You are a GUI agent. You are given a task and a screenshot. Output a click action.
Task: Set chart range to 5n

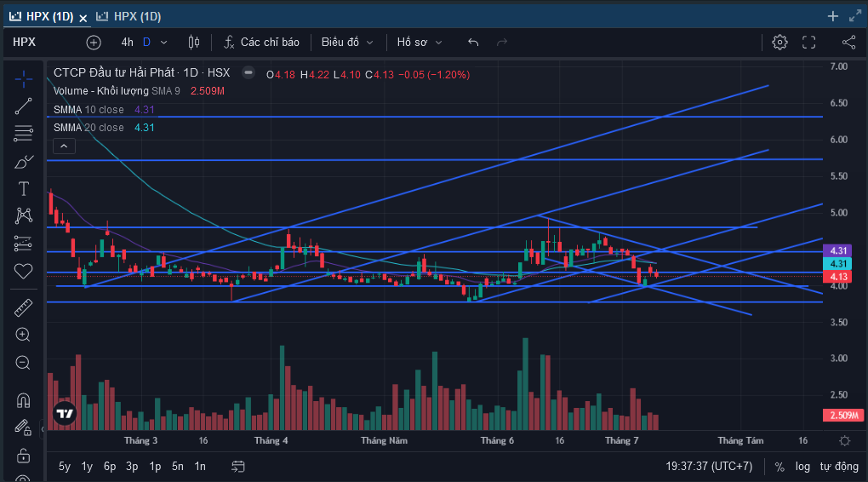[x=178, y=467]
